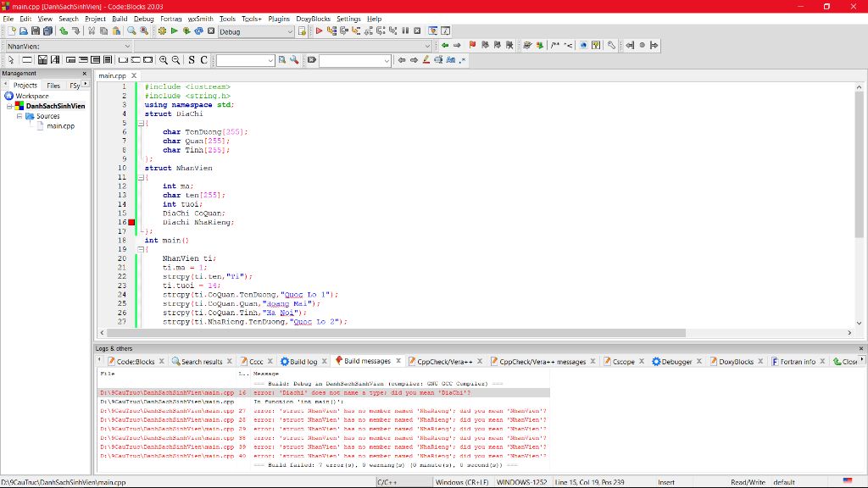Click the Zoom out icon in the toolbar
This screenshot has width=868, height=488.
175,60
